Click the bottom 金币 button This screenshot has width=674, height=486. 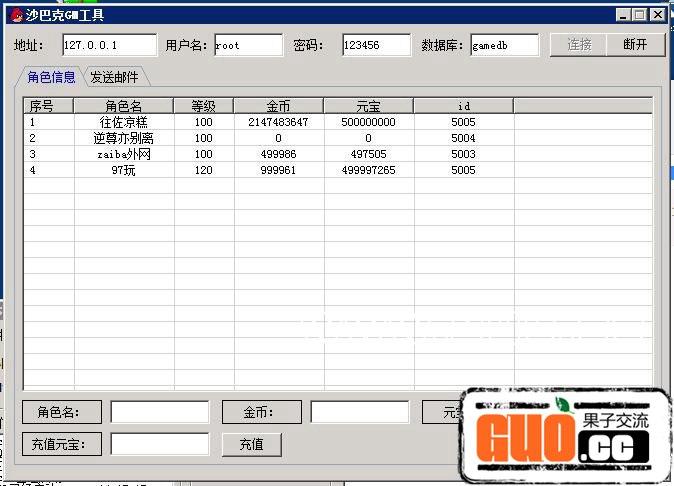(x=259, y=412)
